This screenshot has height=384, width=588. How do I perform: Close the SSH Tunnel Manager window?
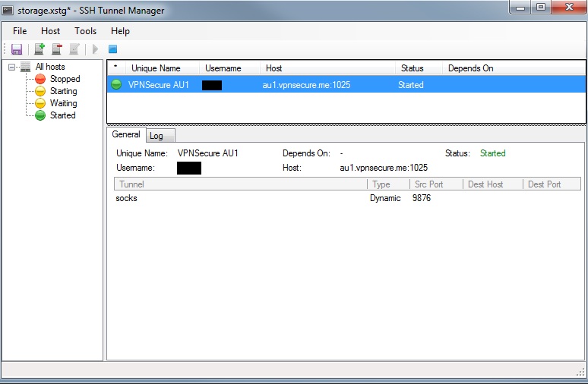569,7
